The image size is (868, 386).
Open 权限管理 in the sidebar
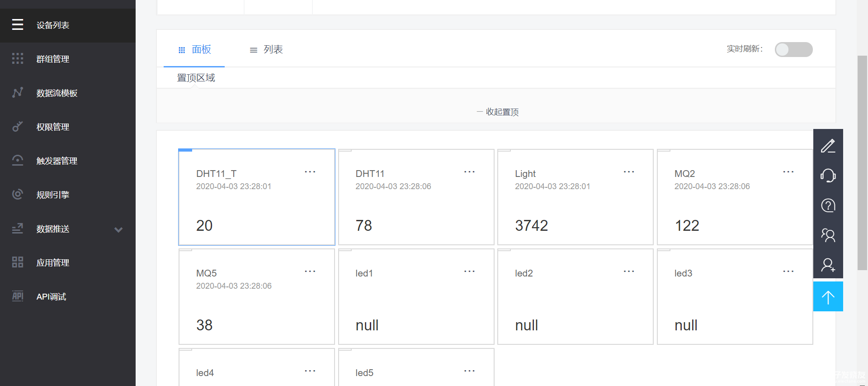click(x=68, y=127)
